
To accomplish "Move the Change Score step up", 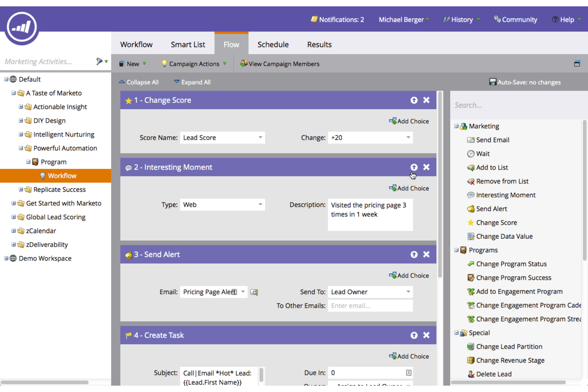I will [414, 100].
